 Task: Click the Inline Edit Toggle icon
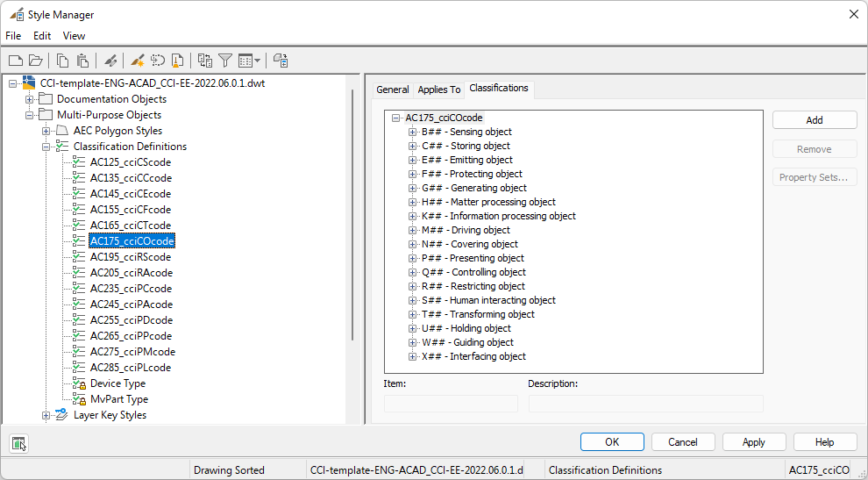click(x=281, y=61)
